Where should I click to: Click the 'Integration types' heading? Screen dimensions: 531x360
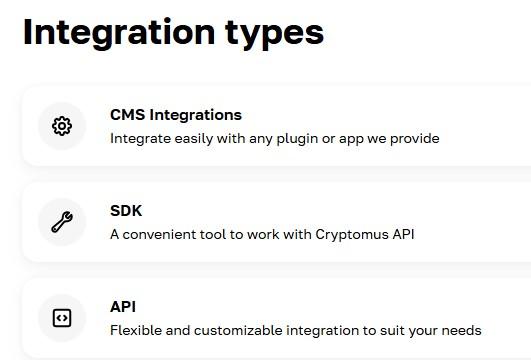[x=173, y=33]
